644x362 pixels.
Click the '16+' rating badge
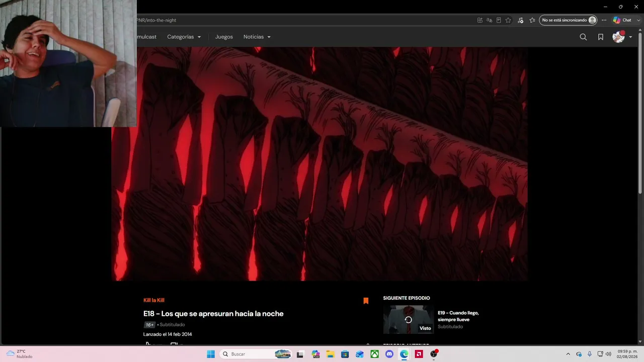tap(149, 325)
